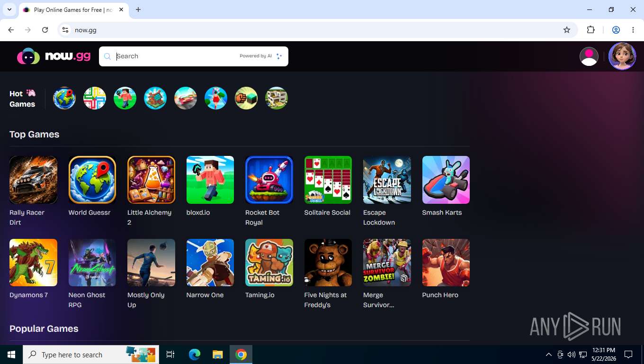Open the Chrome three-dot menu
The image size is (644, 364).
pyautogui.click(x=633, y=30)
